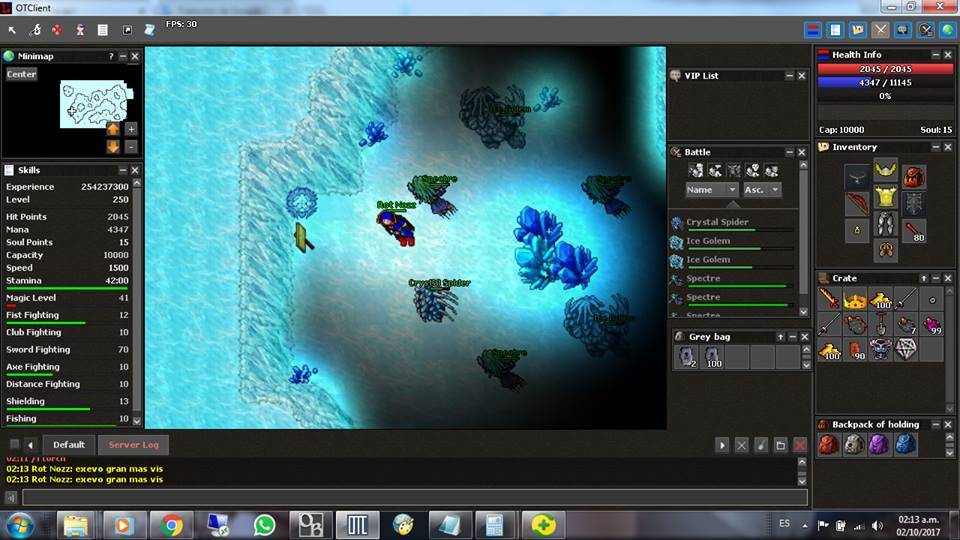Click the shovel item in Crate
The width and height of the screenshot is (960, 540).
click(x=880, y=324)
